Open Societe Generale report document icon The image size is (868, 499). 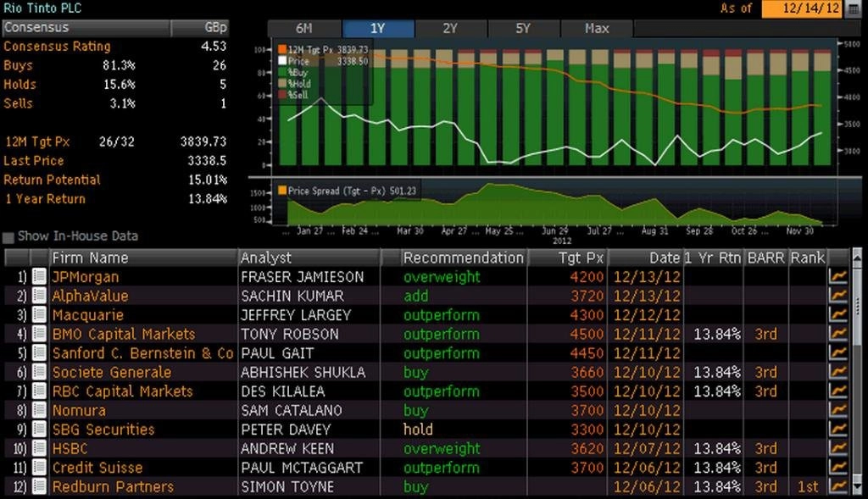[x=39, y=372]
